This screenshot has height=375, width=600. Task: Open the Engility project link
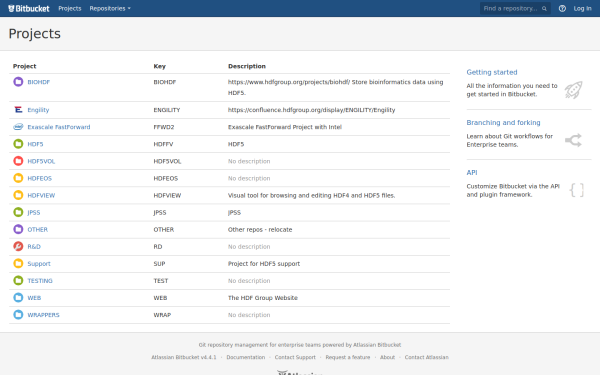[x=38, y=110]
